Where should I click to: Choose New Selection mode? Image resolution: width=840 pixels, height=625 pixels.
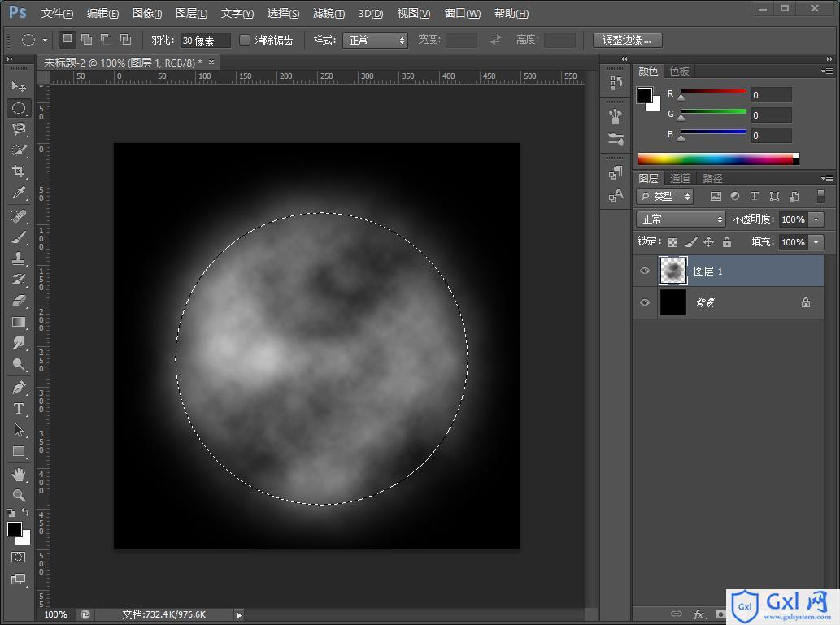coord(67,39)
